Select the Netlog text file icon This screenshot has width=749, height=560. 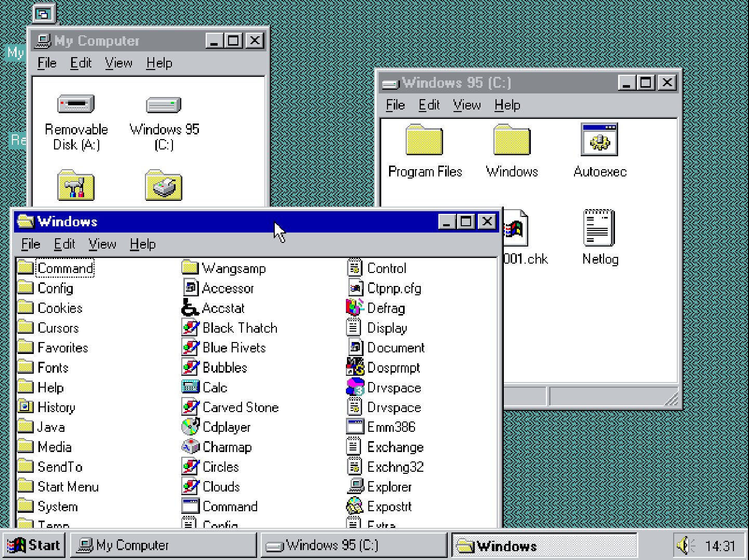click(x=599, y=228)
